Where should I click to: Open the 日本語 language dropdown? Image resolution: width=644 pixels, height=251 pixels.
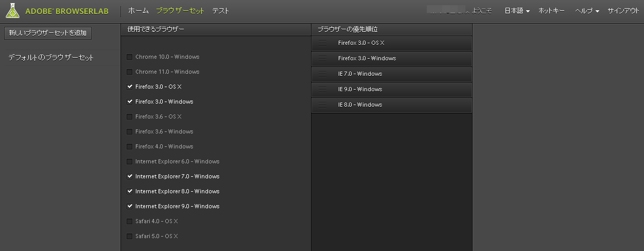(517, 11)
